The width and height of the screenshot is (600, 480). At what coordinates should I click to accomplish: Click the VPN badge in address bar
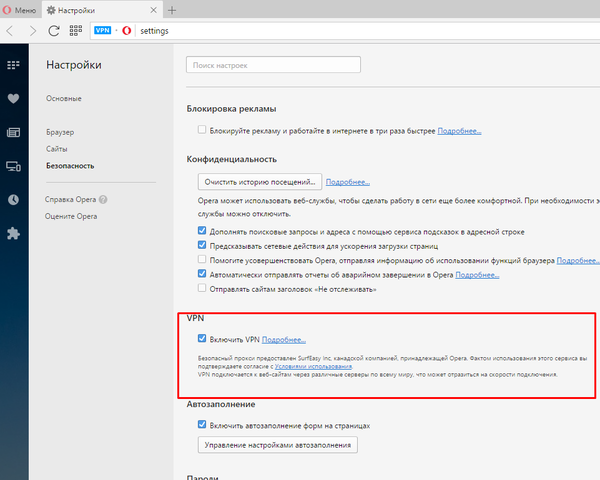[x=103, y=30]
